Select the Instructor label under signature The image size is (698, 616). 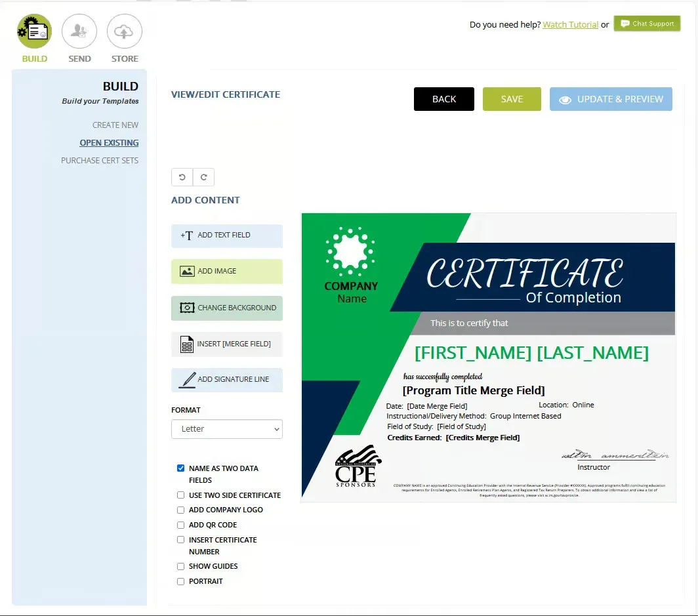point(594,467)
